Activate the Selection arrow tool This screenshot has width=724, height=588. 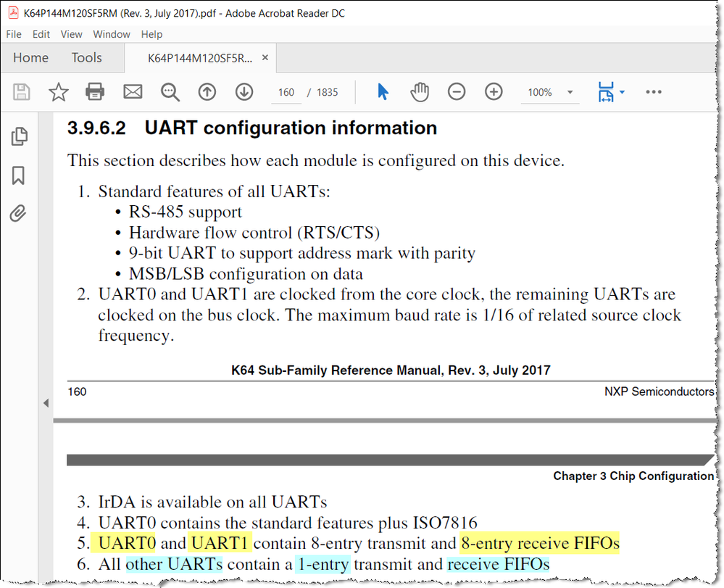pyautogui.click(x=383, y=92)
